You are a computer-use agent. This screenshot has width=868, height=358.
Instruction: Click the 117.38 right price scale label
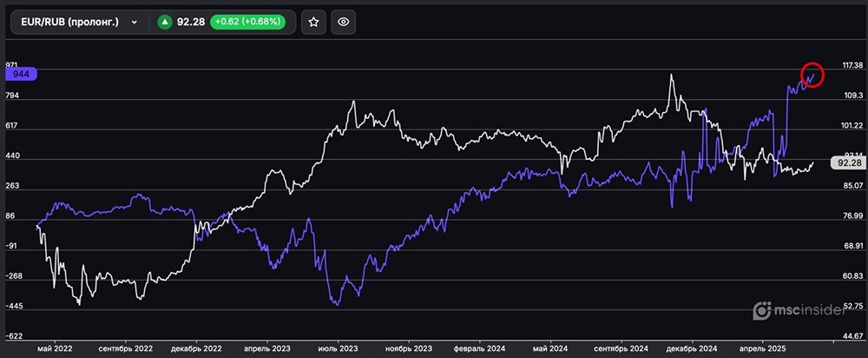point(852,66)
